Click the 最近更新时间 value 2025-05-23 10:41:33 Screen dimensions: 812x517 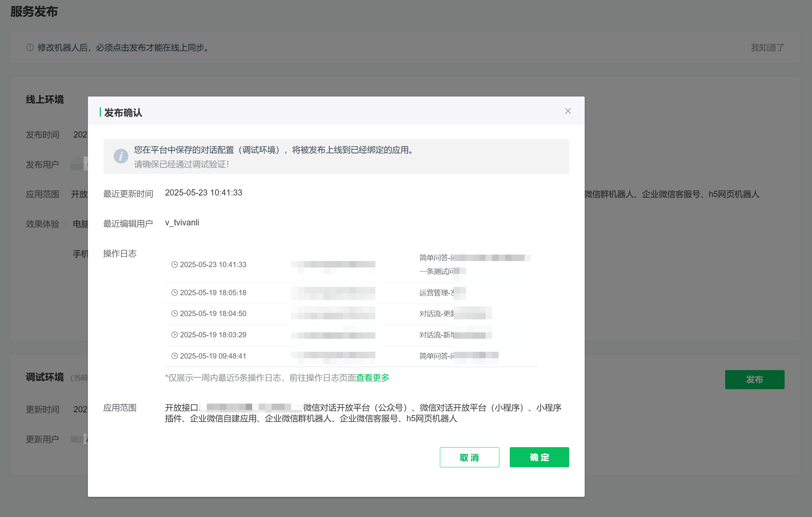204,193
